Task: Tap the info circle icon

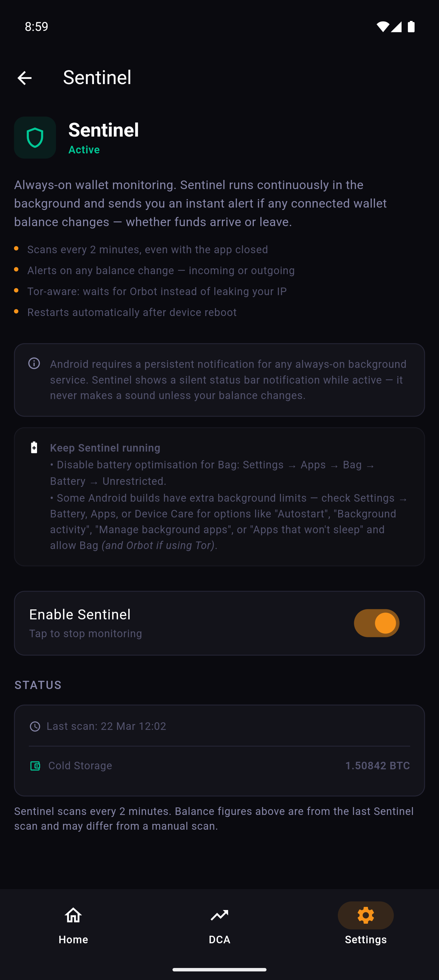Action: pos(34,363)
